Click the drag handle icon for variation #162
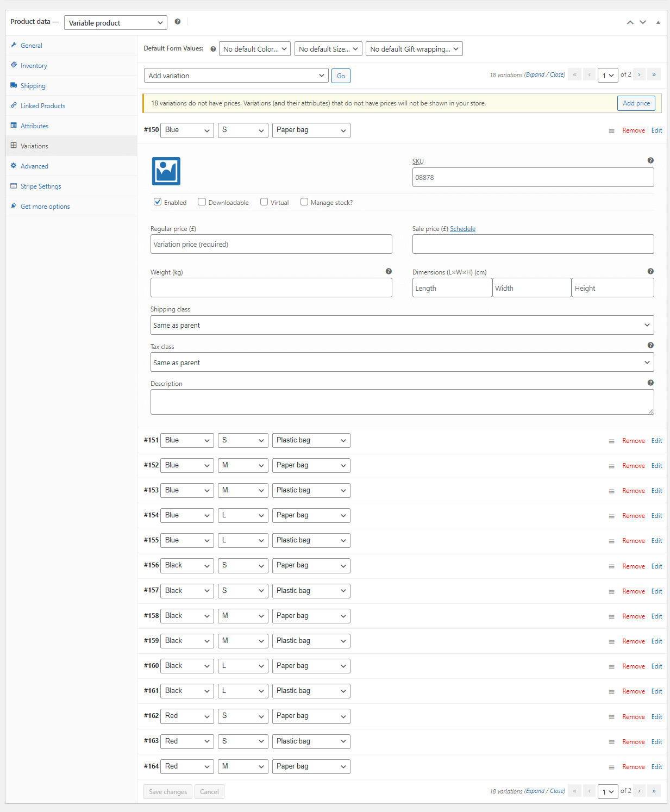The image size is (670, 812). click(x=611, y=717)
